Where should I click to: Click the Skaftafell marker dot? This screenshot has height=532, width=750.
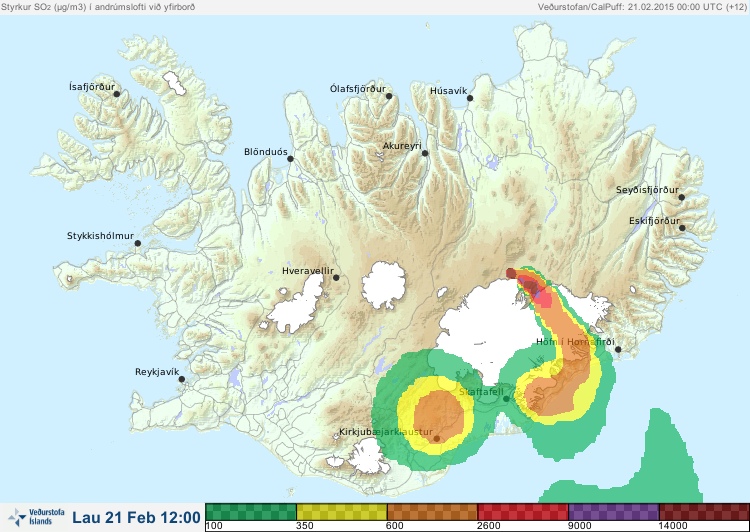[x=506, y=399]
